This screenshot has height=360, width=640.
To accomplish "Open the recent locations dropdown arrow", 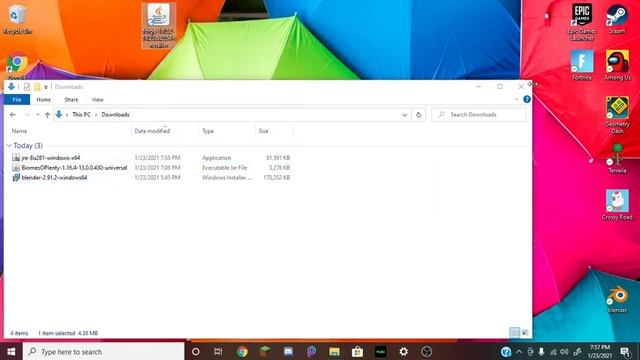I will (38, 115).
